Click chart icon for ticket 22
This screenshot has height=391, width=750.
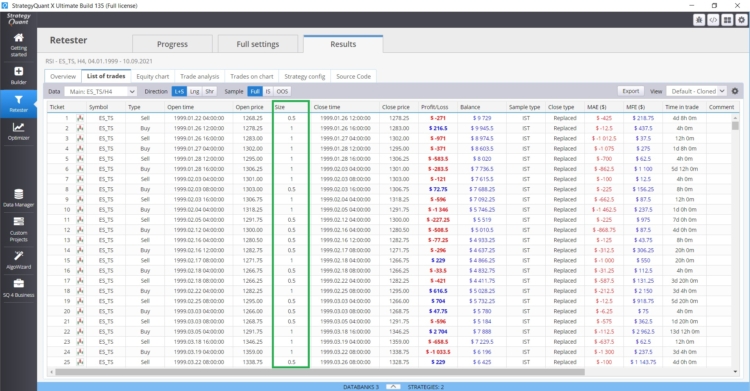click(x=80, y=332)
